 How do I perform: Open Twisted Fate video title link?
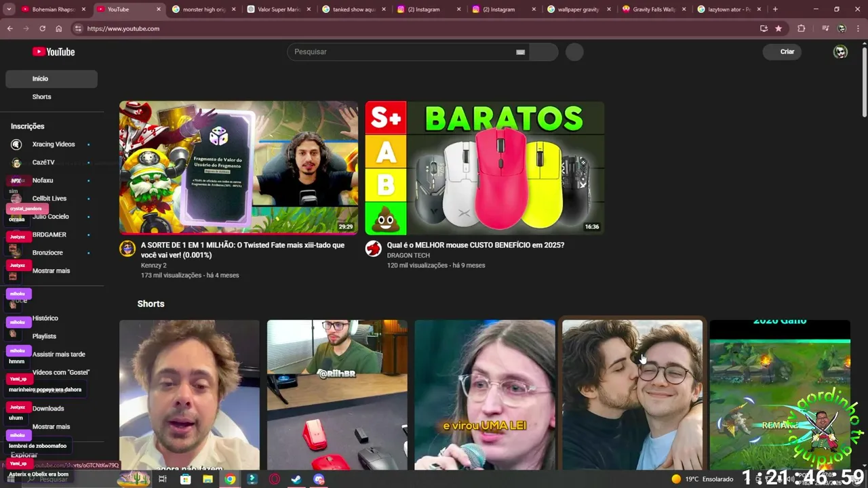pos(243,250)
